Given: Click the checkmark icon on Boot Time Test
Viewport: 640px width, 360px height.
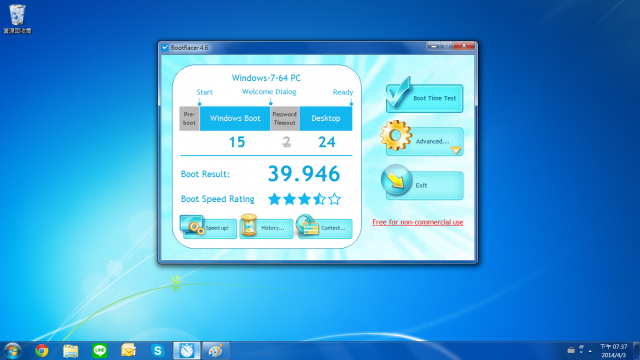Looking at the screenshot, I should 398,92.
